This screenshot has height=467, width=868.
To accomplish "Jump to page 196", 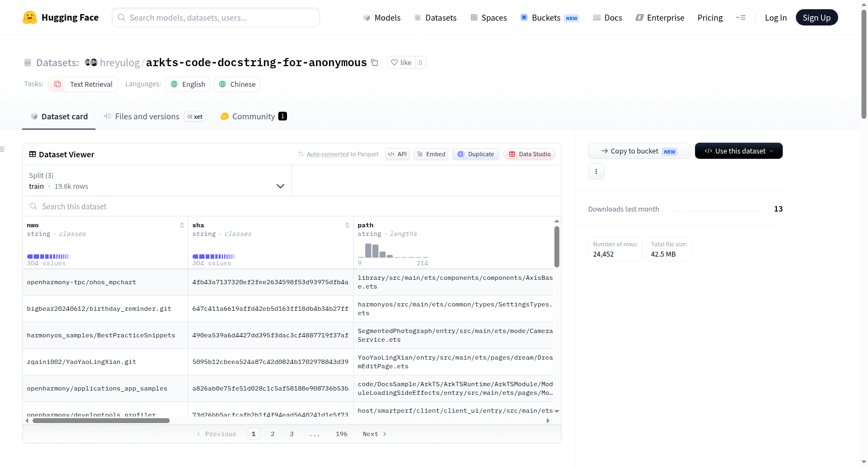I will coord(341,434).
